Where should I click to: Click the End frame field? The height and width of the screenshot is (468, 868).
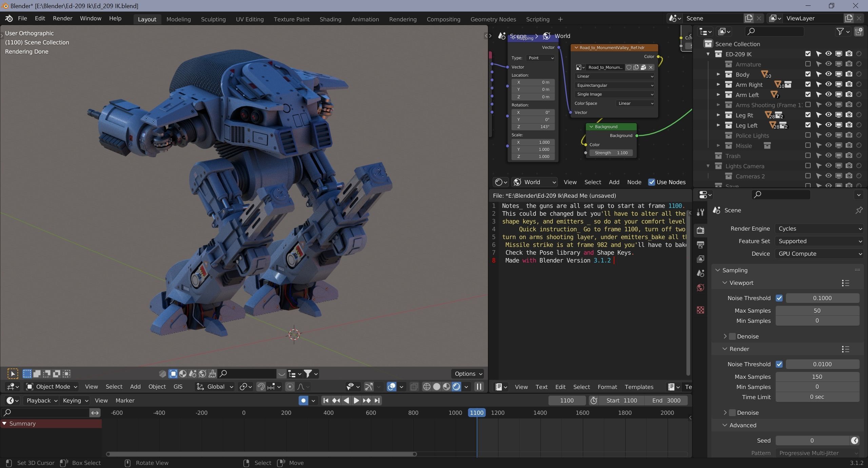pos(666,401)
